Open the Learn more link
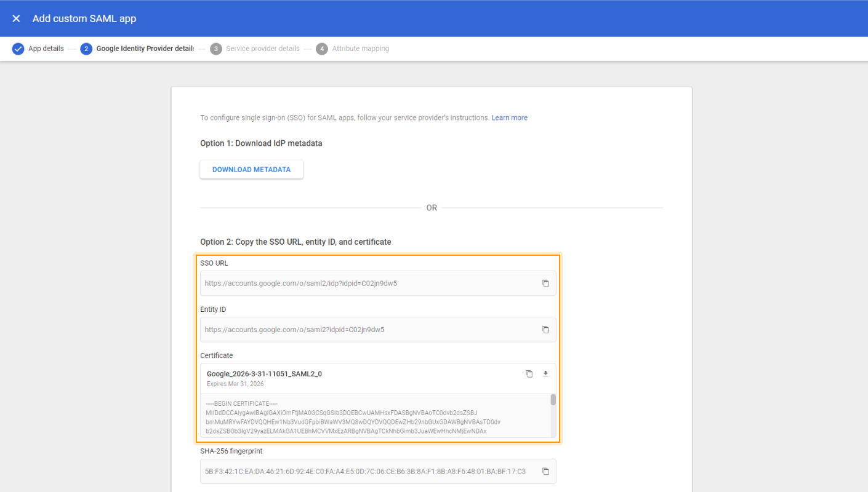This screenshot has height=492, width=868. [x=509, y=117]
